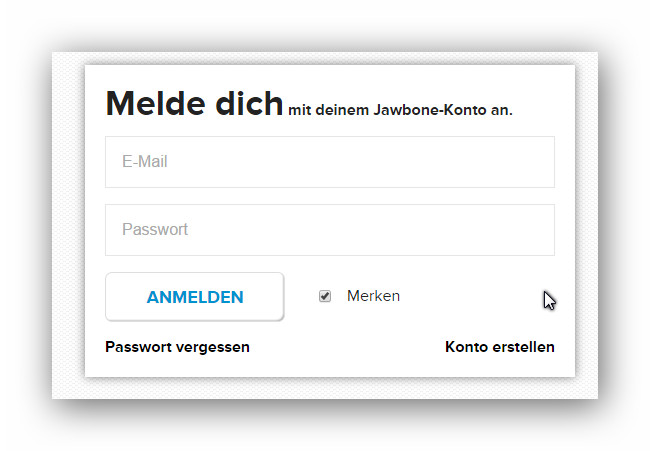Image resolution: width=650 pixels, height=451 pixels.
Task: Activate the E-Mail placeholder text area
Action: [145, 162]
